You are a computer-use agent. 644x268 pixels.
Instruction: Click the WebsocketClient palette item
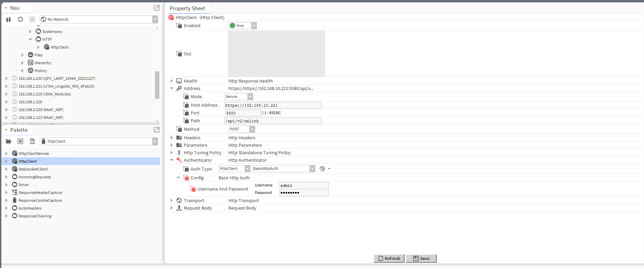(33, 169)
